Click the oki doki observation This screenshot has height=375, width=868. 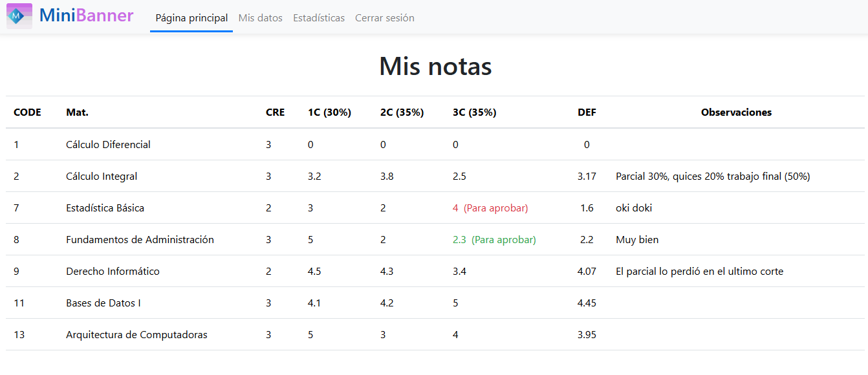click(x=634, y=208)
